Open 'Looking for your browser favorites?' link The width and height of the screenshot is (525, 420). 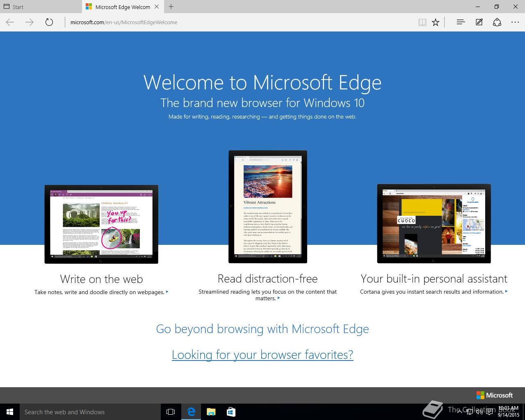pyautogui.click(x=262, y=354)
